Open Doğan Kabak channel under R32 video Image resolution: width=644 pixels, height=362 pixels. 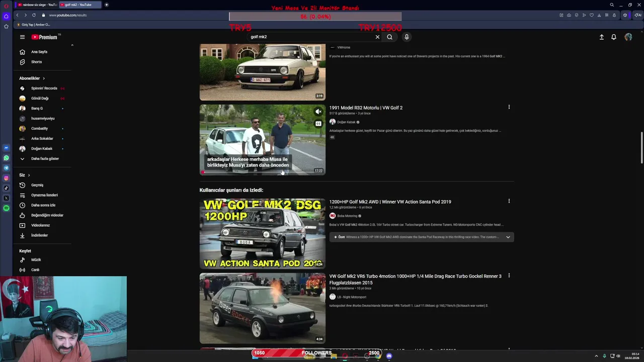tap(346, 122)
